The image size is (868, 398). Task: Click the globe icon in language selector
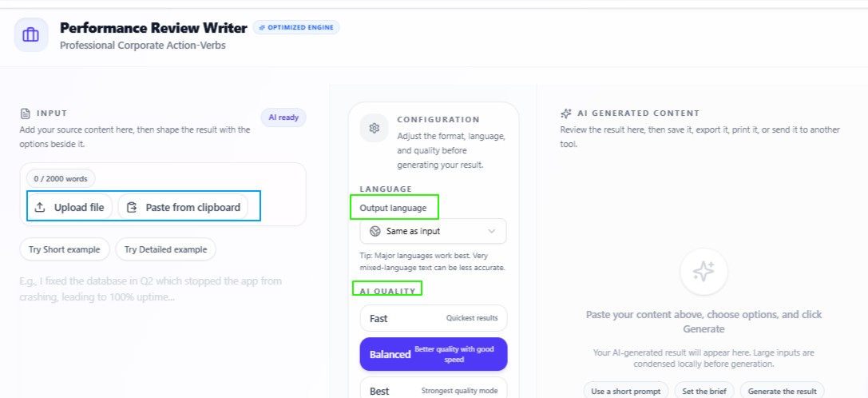(x=375, y=231)
